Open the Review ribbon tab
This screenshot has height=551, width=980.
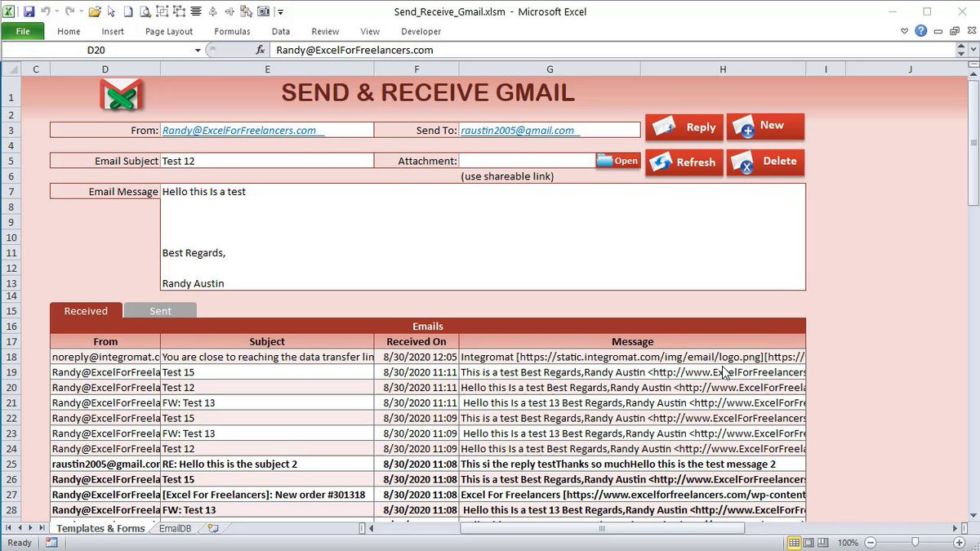point(325,31)
